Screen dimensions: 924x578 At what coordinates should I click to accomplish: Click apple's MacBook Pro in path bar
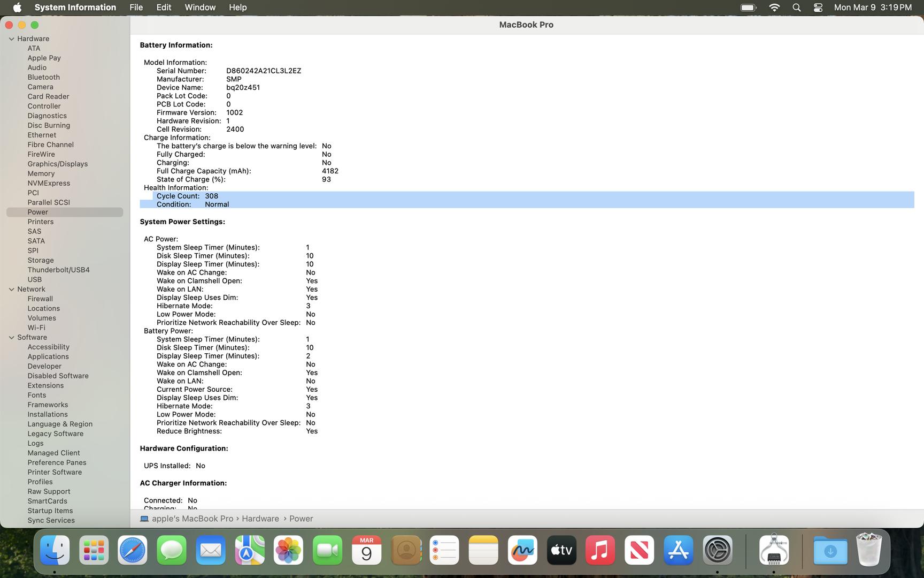click(x=192, y=519)
